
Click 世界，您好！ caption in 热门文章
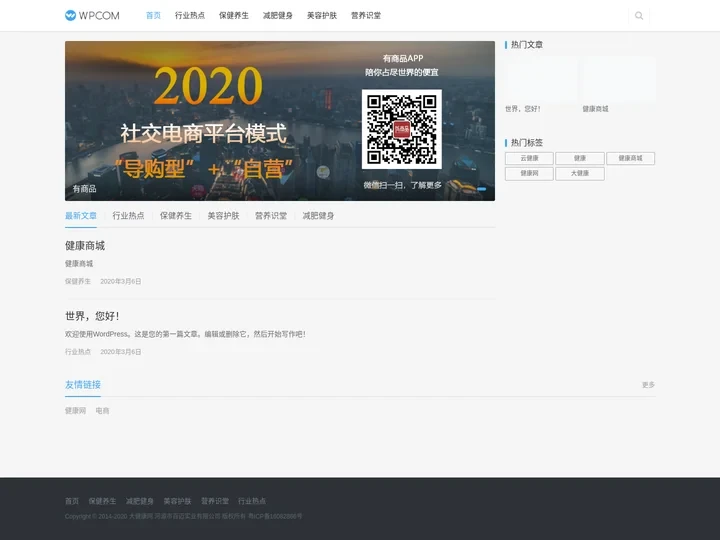click(523, 109)
